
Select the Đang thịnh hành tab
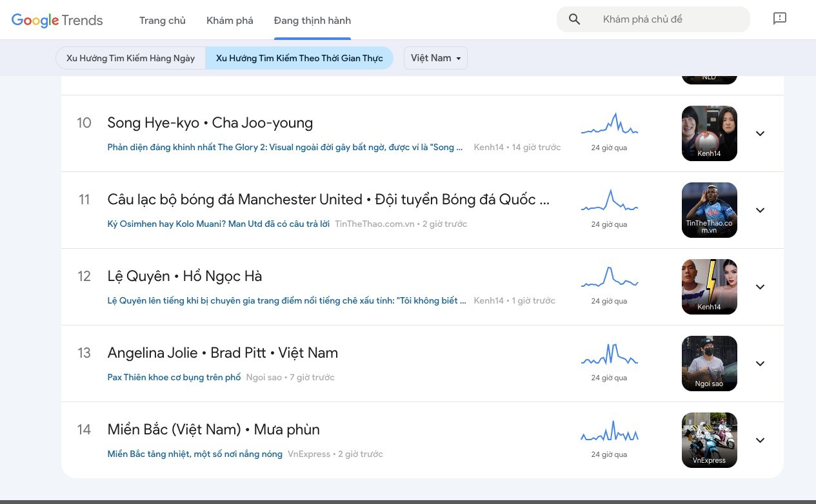[x=312, y=21]
